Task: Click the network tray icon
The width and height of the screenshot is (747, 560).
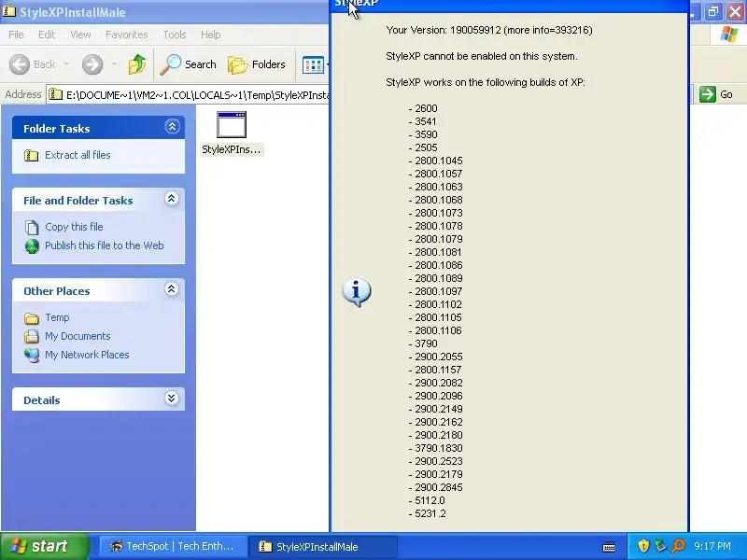Action: 661,546
